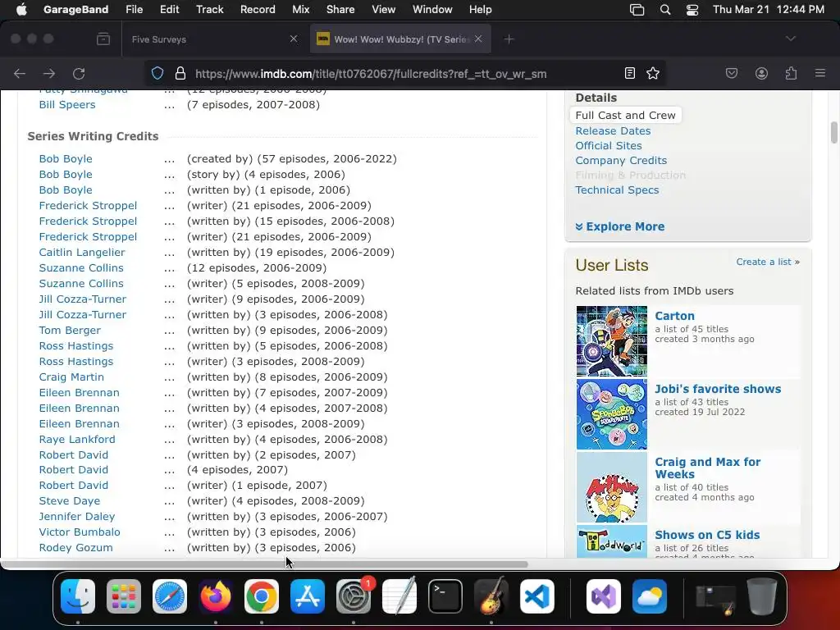Open the Technical Specs link
Viewport: 840px width, 630px height.
(617, 190)
